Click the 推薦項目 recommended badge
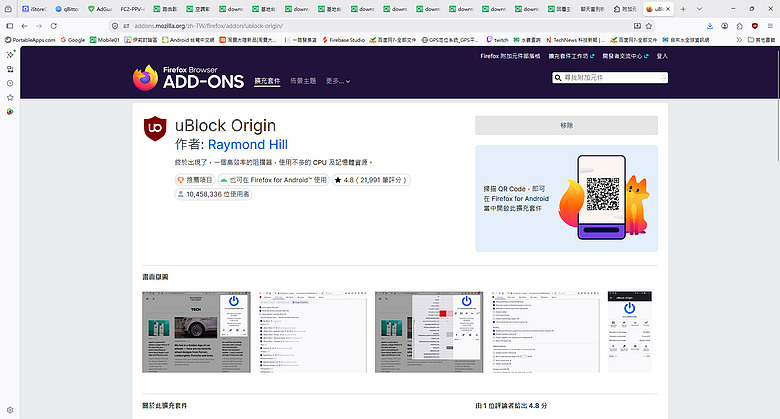 coord(195,180)
